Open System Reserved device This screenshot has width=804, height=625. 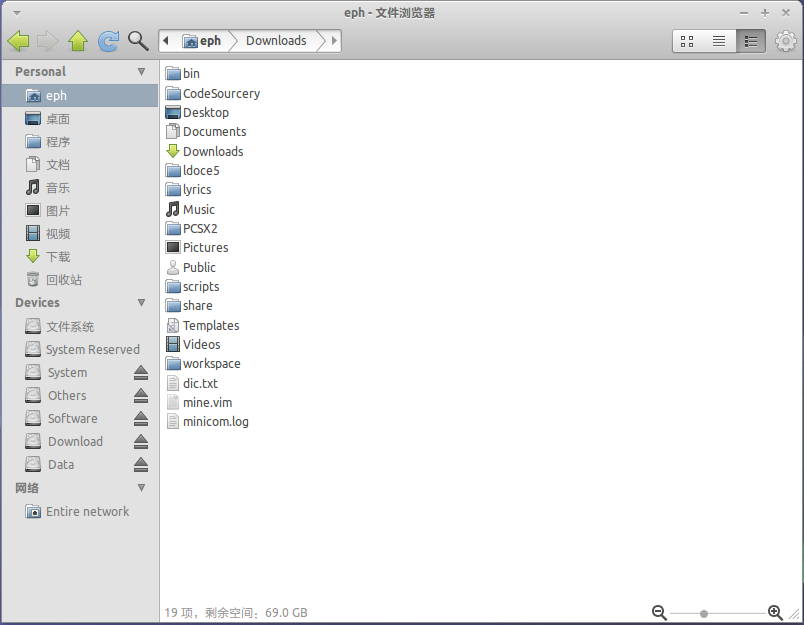[x=80, y=350]
